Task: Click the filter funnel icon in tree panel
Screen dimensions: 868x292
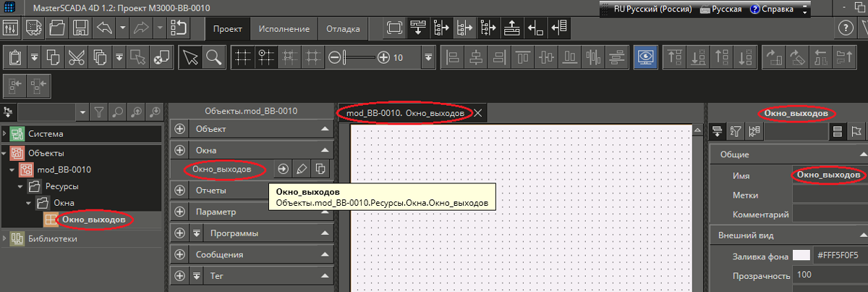Action: coord(99,112)
